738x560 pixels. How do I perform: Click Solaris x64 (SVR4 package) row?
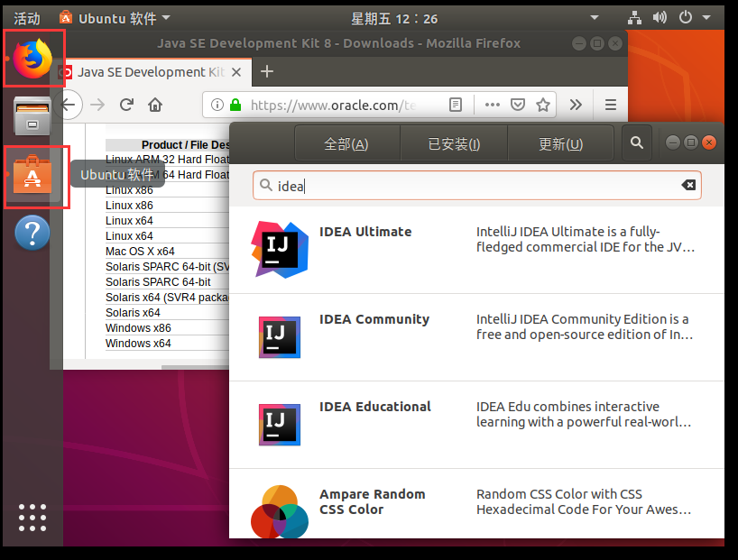[167, 298]
